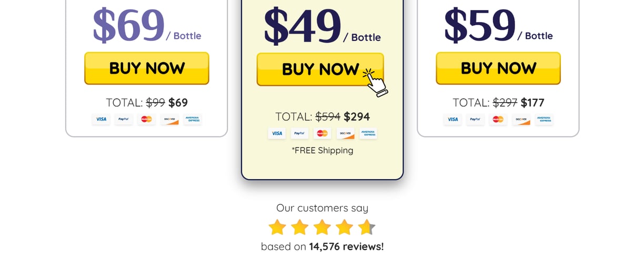Click Mastercard icon in $69 card
The image size is (644, 270).
(x=147, y=119)
